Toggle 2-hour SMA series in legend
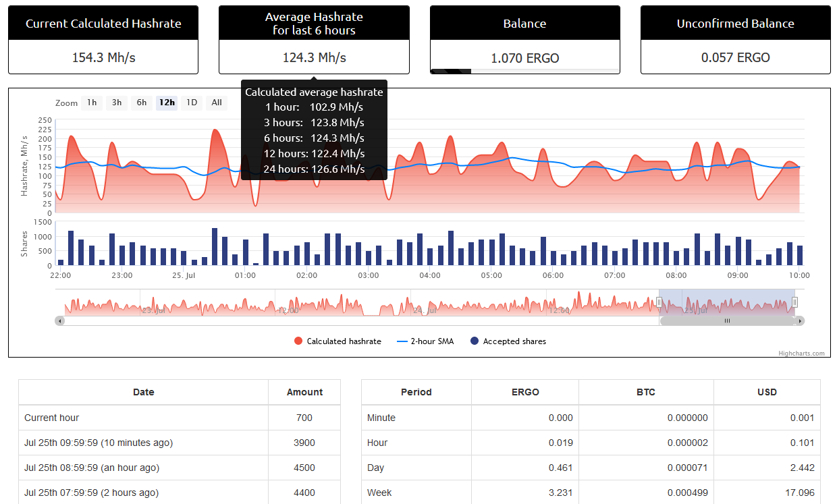 (425, 341)
